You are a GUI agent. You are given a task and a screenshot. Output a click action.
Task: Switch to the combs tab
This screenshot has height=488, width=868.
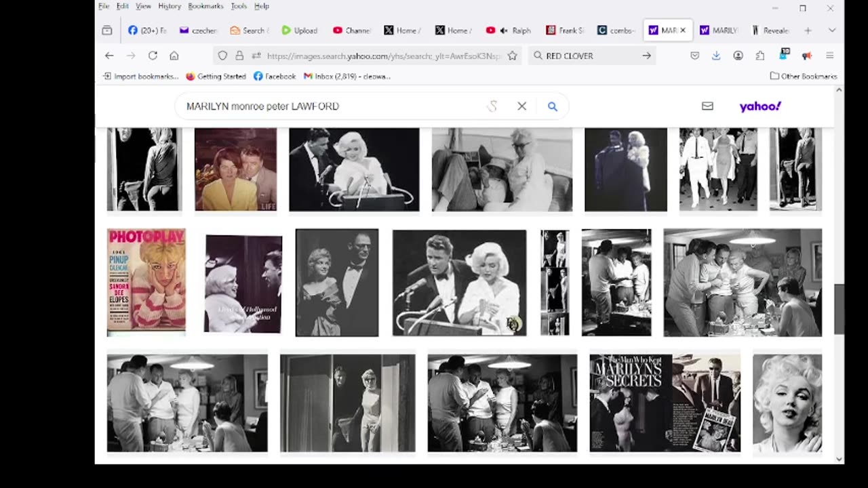click(x=616, y=30)
